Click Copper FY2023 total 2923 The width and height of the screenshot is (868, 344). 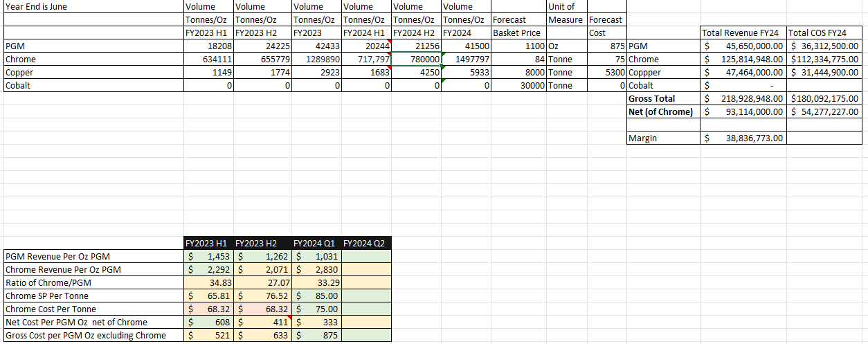point(316,73)
